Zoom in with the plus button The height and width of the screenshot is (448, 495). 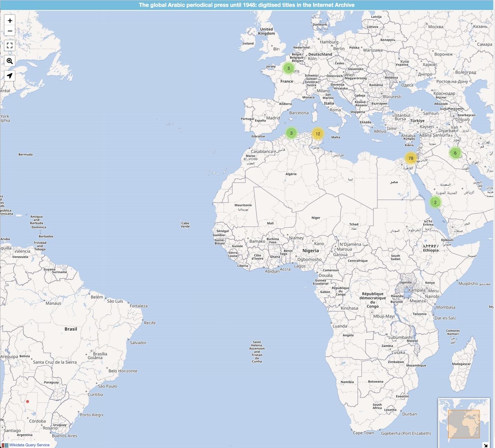(x=10, y=21)
